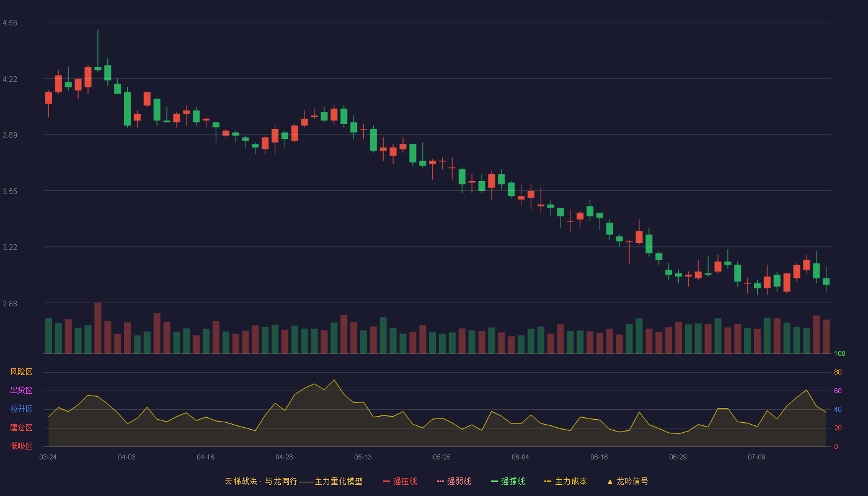The image size is (868, 496).
Task: Click the 出货区 zone label
Action: (x=21, y=391)
